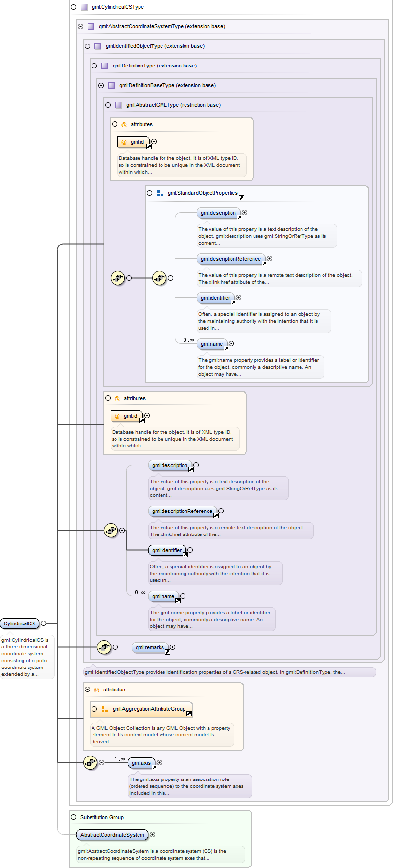Click the orange gml:AggregationAttributeGroup group icon
The height and width of the screenshot is (868, 393).
104,709
